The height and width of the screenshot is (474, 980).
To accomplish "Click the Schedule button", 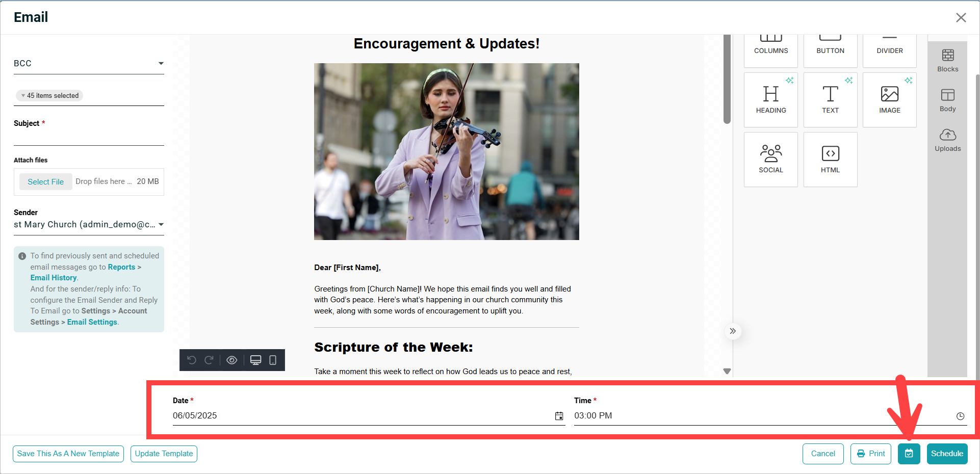I will click(x=947, y=454).
